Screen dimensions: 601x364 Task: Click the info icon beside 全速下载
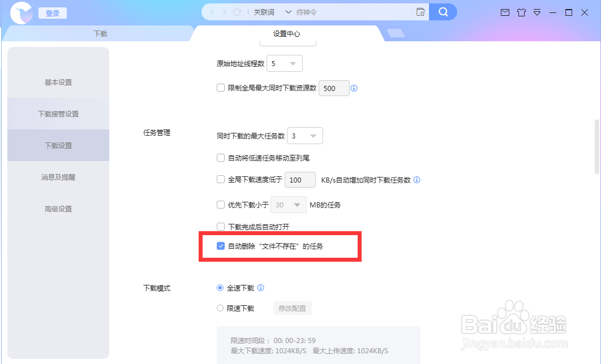(x=261, y=288)
